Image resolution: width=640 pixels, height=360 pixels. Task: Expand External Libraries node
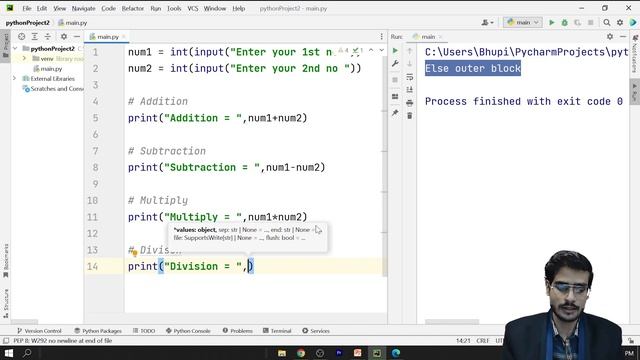15,78
